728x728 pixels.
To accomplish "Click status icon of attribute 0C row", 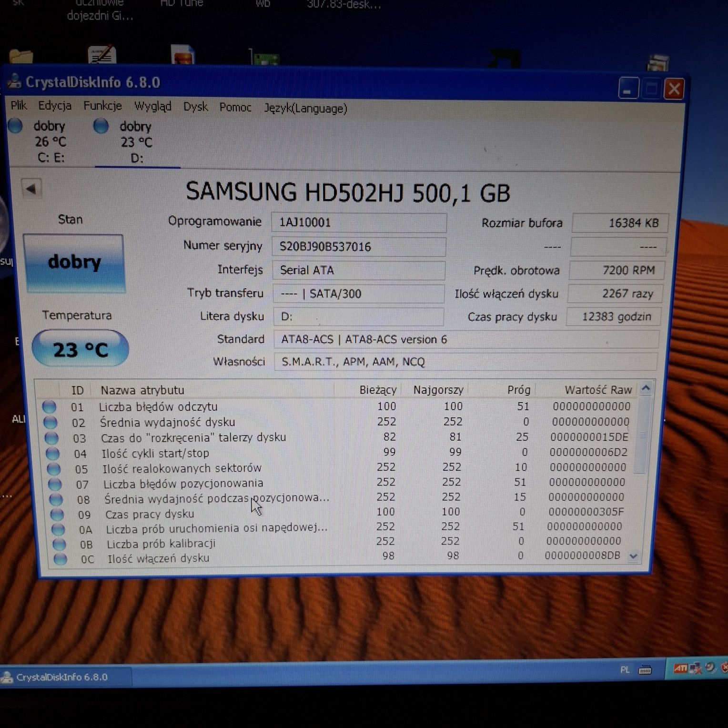I will [60, 558].
